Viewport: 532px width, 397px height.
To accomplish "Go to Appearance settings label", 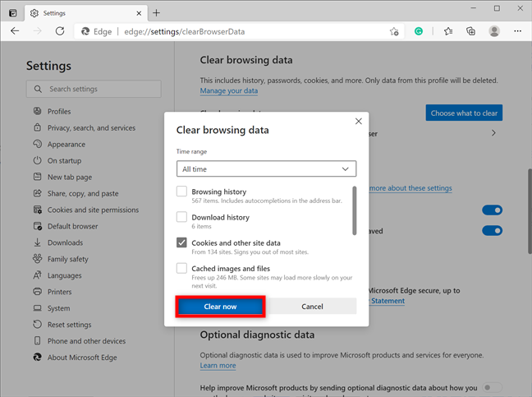I will (x=66, y=145).
